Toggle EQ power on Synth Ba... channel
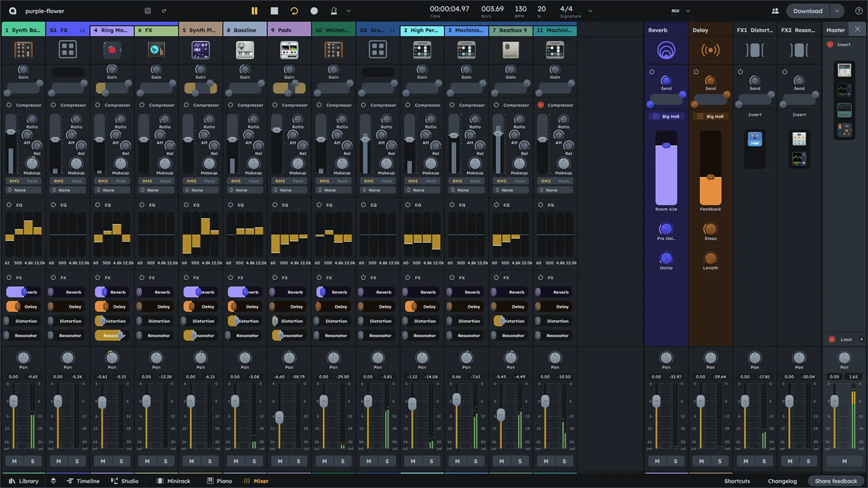 coord(9,204)
